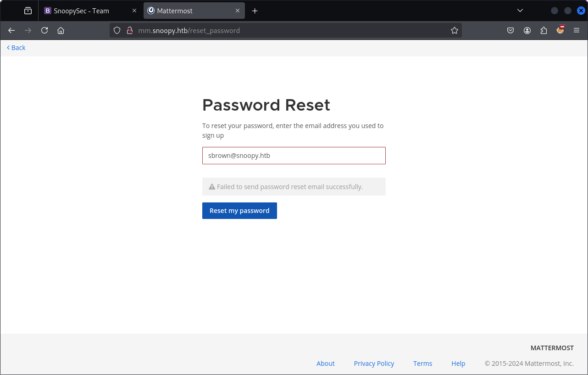The height and width of the screenshot is (375, 588).
Task: Click the browser reload page icon
Action: 44,31
